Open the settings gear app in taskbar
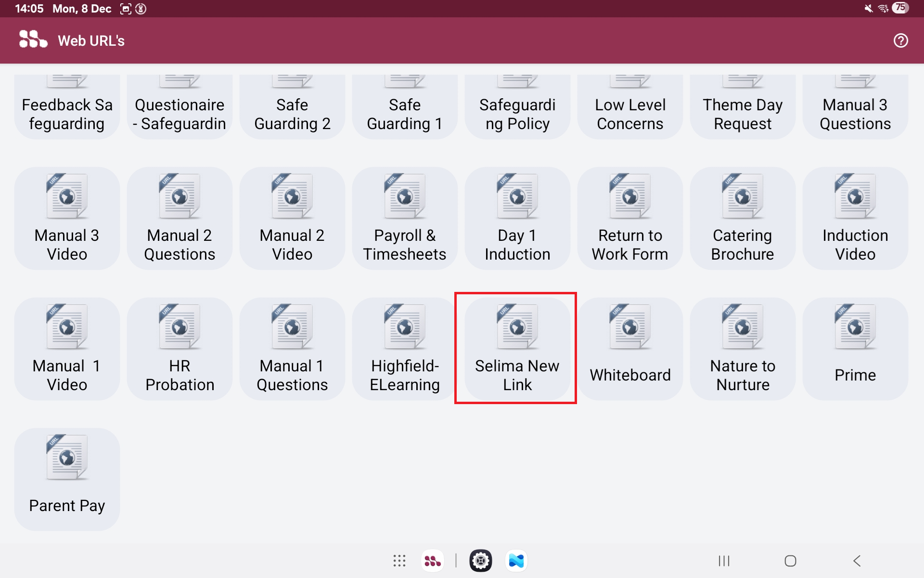The image size is (924, 578). tap(480, 561)
